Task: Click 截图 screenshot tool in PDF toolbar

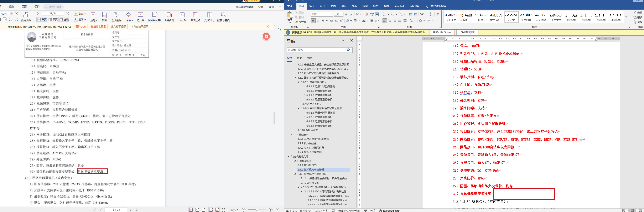Action: pyautogui.click(x=104, y=16)
